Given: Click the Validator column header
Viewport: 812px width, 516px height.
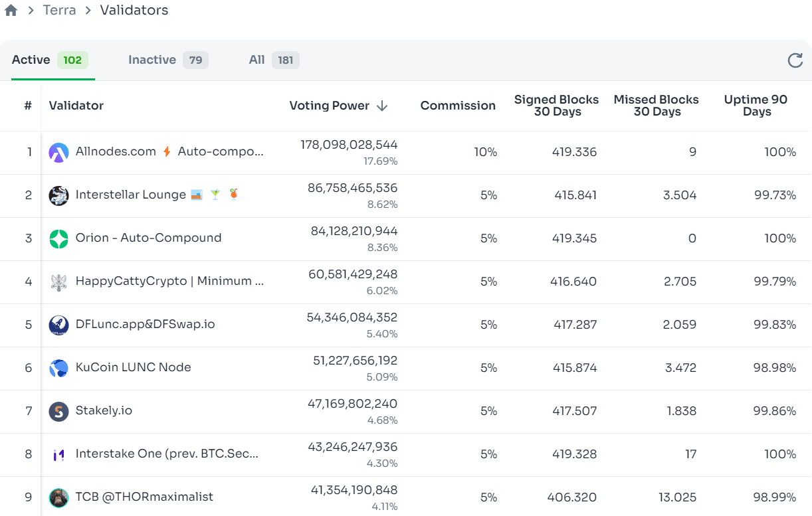Looking at the screenshot, I should coord(76,106).
